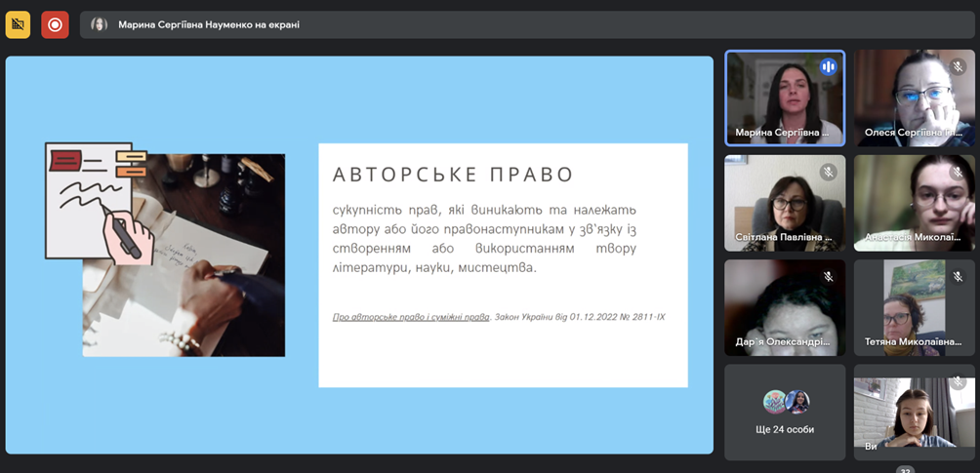Click muted mic icon on Олеся Сергіївна's tile
980x473 pixels.
958,66
